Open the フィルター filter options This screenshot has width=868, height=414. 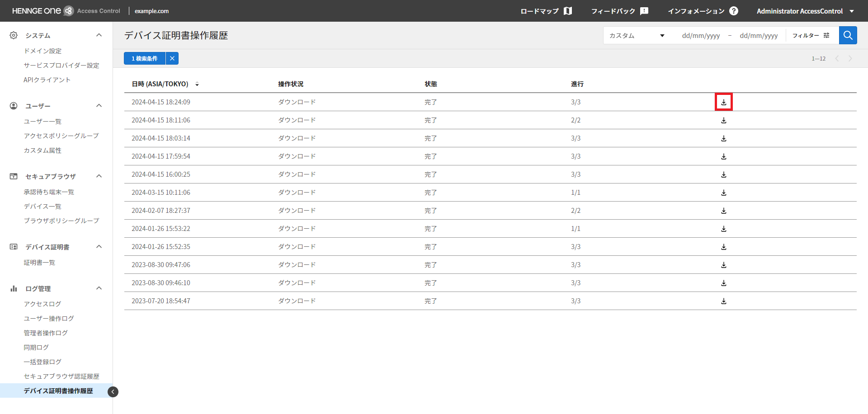click(x=811, y=35)
